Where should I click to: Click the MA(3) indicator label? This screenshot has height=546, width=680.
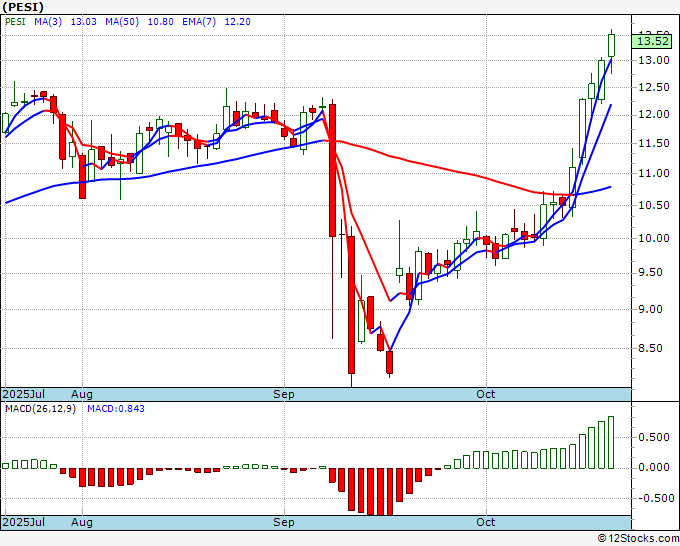[48, 22]
